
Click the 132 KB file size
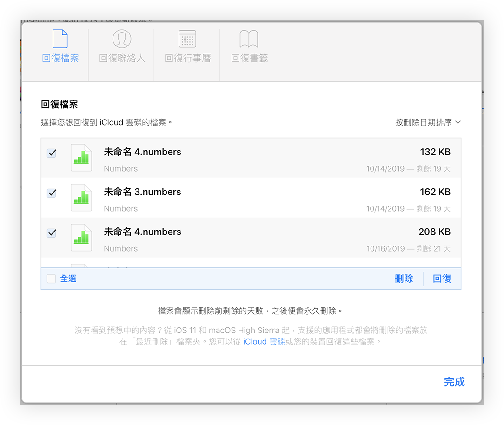[x=435, y=152]
